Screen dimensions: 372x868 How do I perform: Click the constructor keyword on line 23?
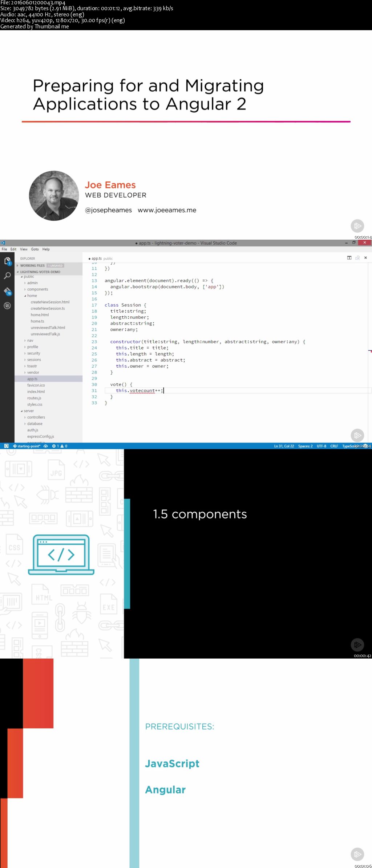[125, 342]
